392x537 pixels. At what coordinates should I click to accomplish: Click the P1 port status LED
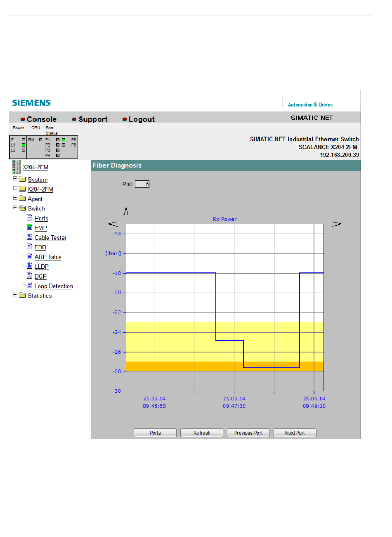point(58,140)
